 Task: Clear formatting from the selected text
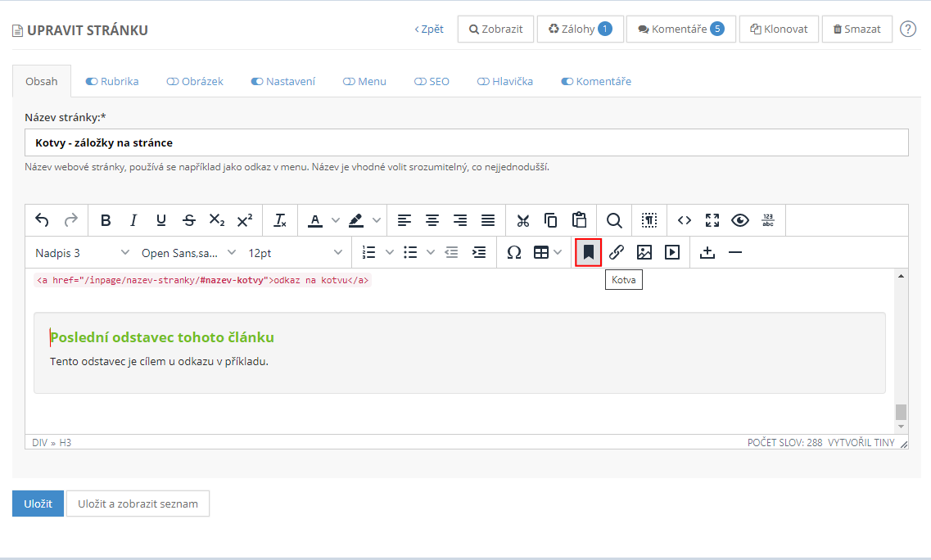pyautogui.click(x=280, y=220)
